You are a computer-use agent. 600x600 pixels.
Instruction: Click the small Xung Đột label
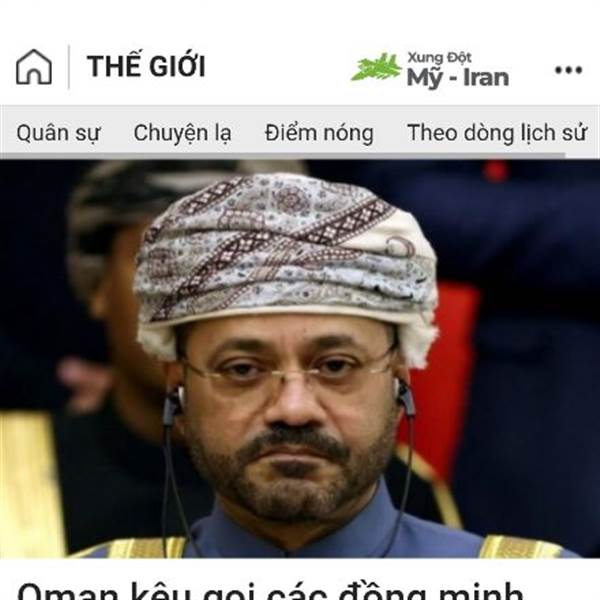(439, 57)
